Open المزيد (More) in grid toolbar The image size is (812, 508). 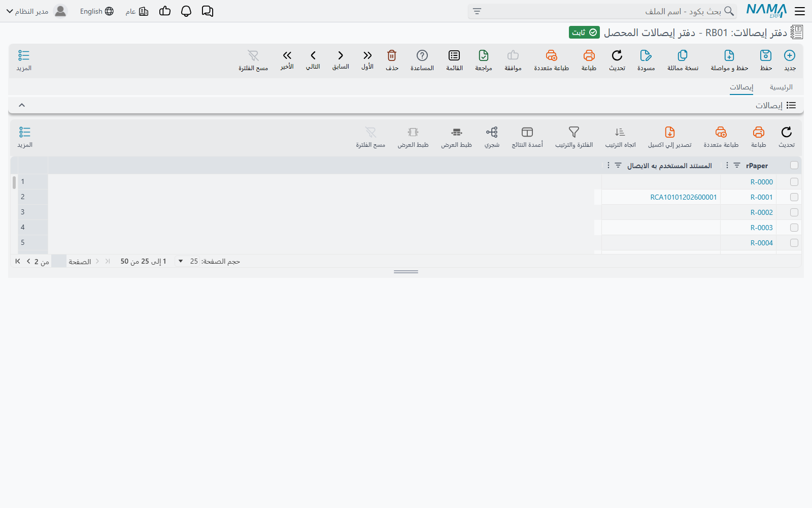coord(25,137)
